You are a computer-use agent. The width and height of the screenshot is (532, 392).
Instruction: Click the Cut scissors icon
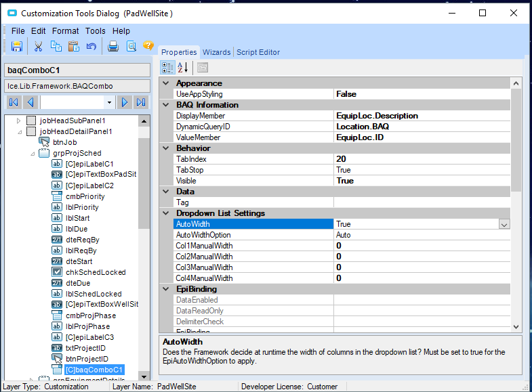tap(39, 46)
